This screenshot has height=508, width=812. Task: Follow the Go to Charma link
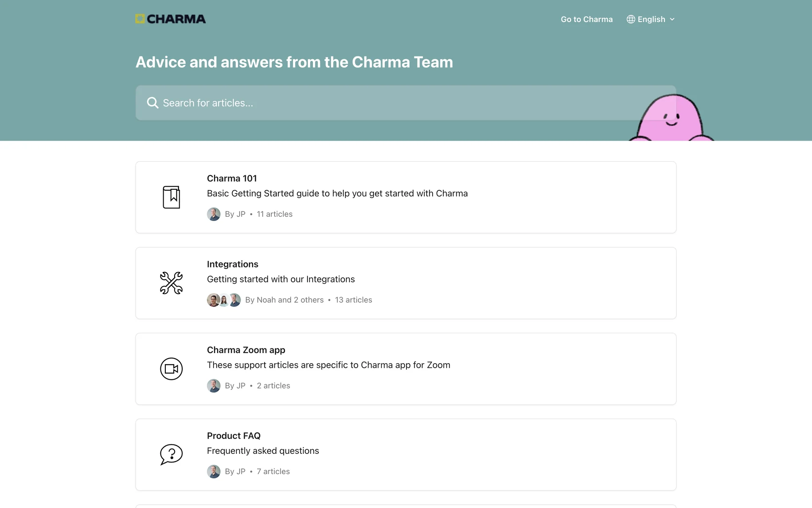point(587,19)
